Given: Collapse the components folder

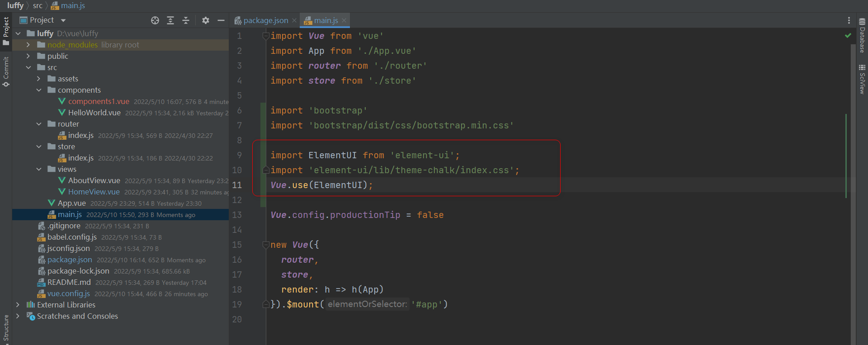Looking at the screenshot, I should point(38,90).
